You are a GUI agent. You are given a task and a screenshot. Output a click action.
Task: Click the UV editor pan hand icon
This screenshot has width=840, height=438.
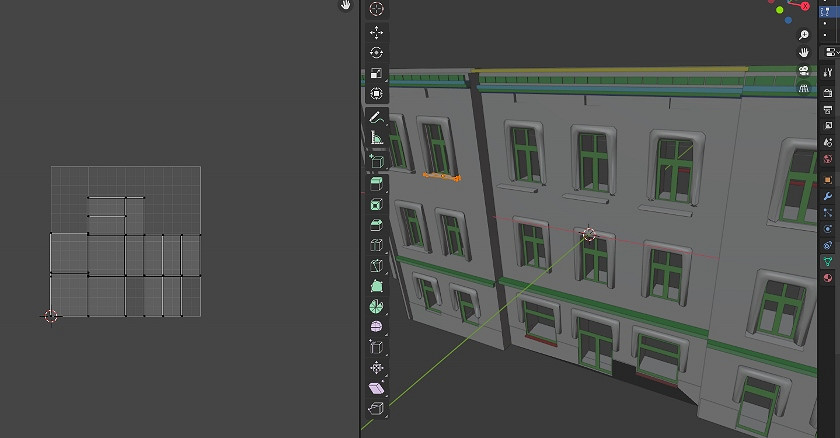tap(346, 5)
